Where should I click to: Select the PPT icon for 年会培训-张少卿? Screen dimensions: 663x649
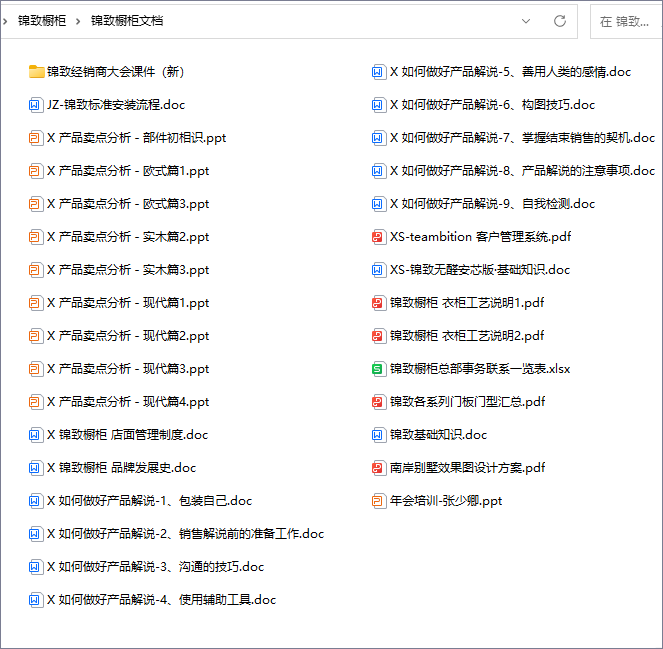(x=378, y=501)
